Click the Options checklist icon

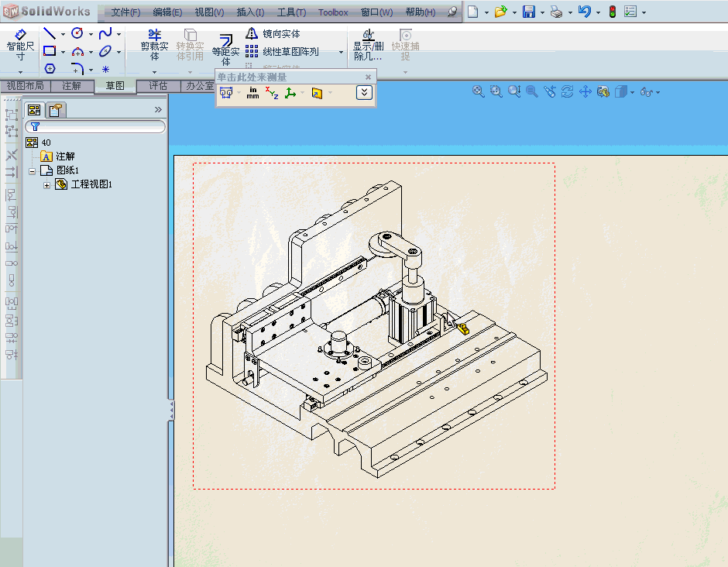click(630, 12)
